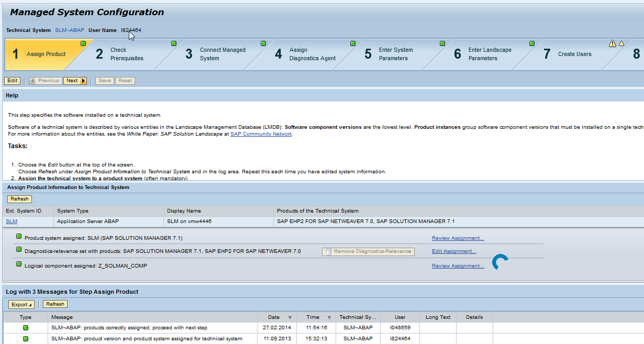The image size is (644, 344).
Task: Open the SLM Ext. System ID link
Action: tap(12, 221)
